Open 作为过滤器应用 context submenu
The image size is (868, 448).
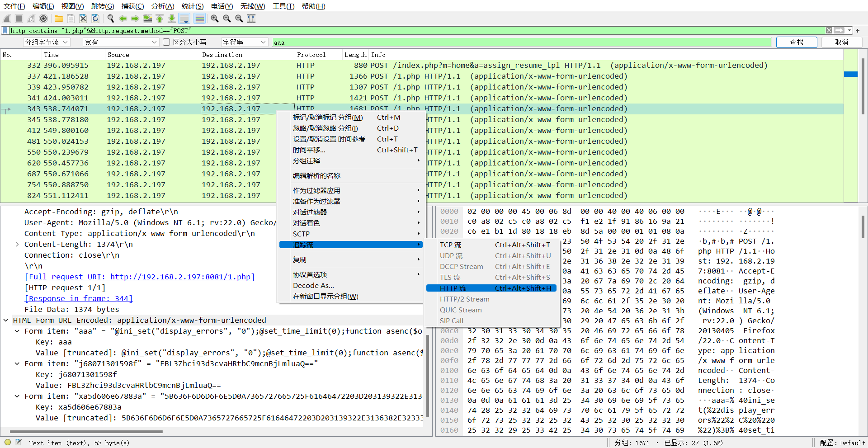[x=351, y=190]
